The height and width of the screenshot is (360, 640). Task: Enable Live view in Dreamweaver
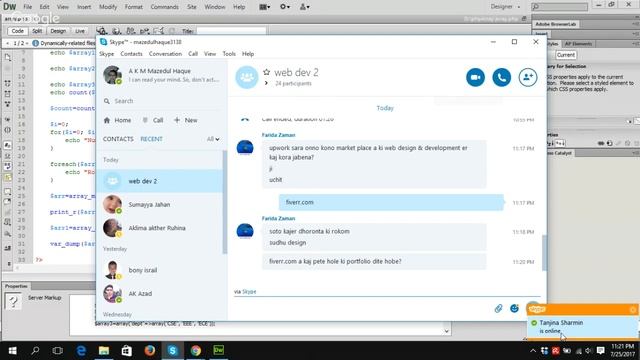[80, 31]
